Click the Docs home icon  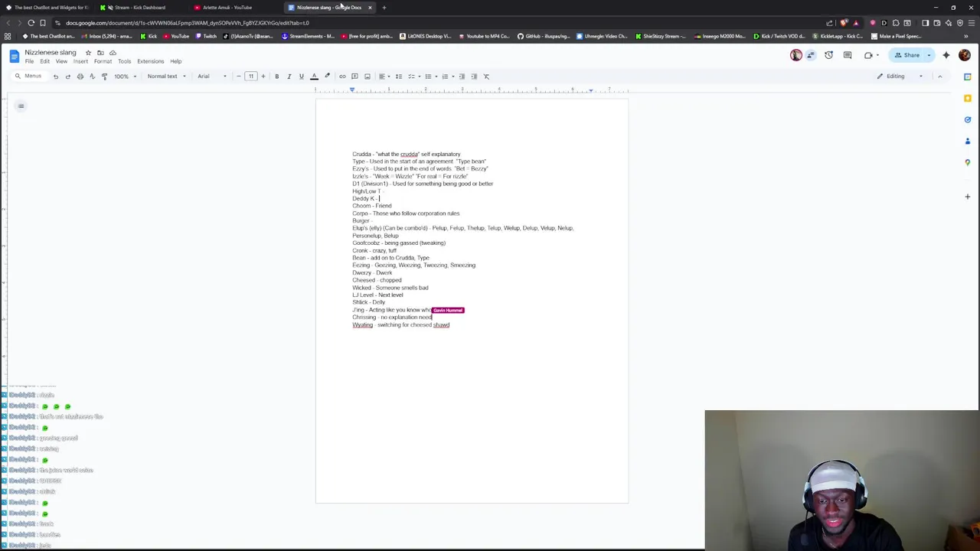[14, 56]
